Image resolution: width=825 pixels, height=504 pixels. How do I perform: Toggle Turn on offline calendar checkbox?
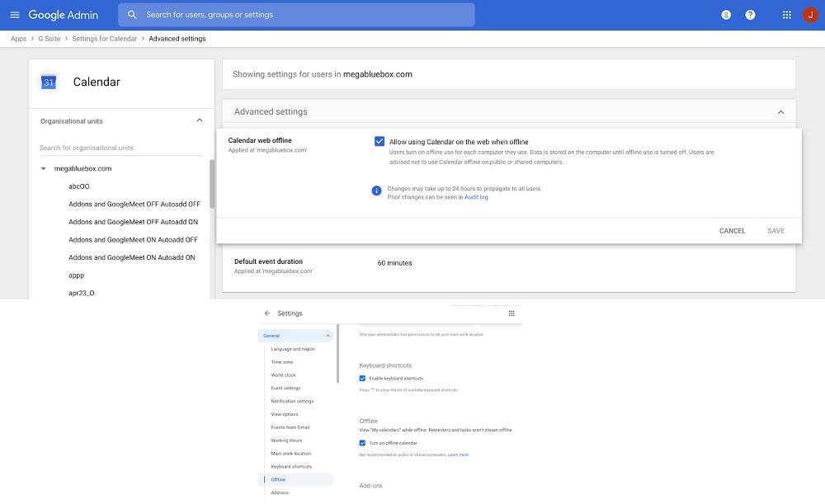(x=362, y=443)
